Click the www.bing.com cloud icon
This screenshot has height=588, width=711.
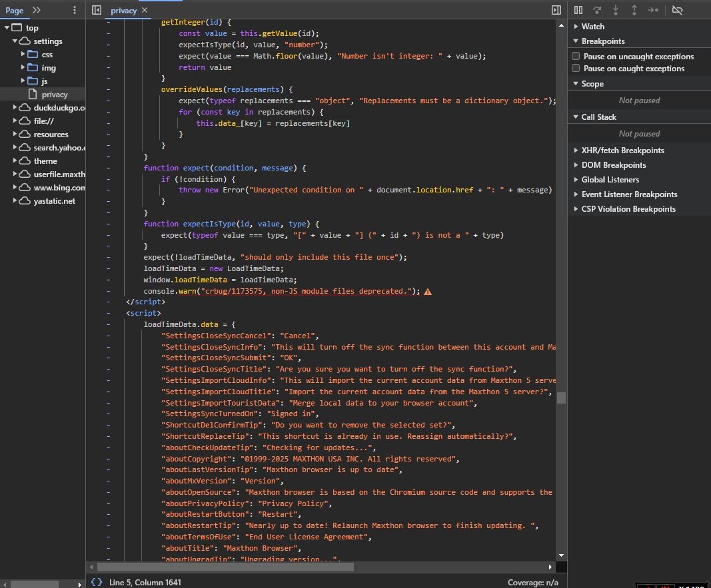[x=25, y=188]
